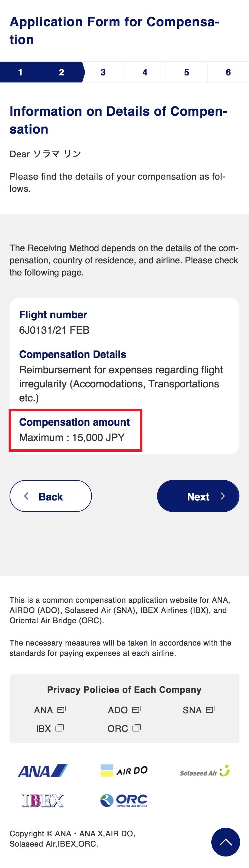Select step 3 in progress bar
Image resolution: width=249 pixels, height=868 pixels.
[103, 72]
